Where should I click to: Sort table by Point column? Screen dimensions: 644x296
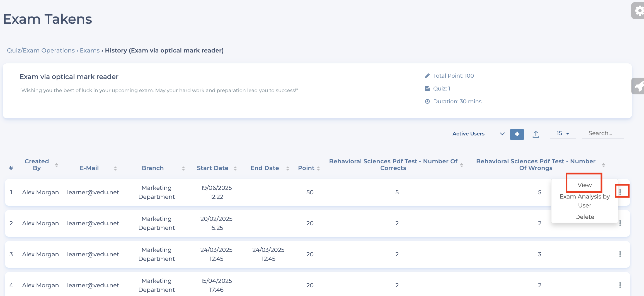(318, 168)
